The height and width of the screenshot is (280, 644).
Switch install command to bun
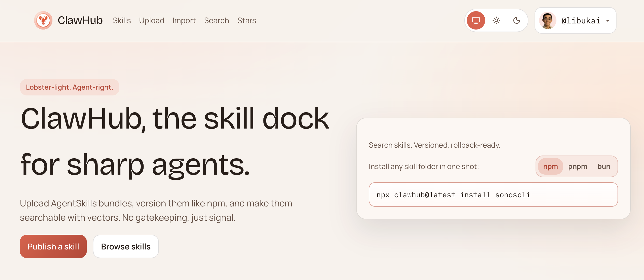[x=604, y=166]
